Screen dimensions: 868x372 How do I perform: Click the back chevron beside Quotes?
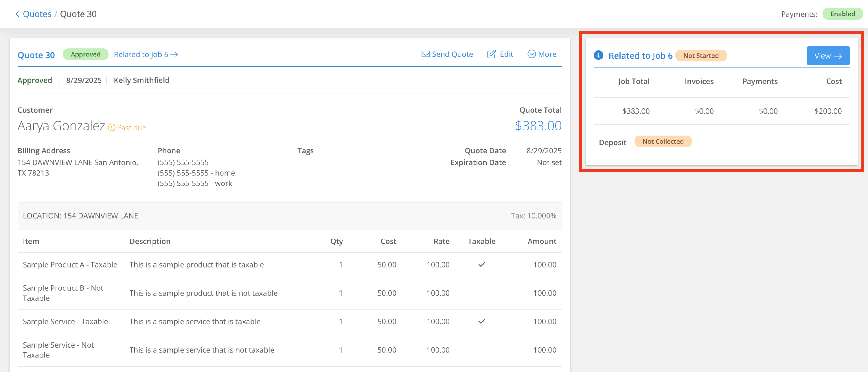click(17, 14)
